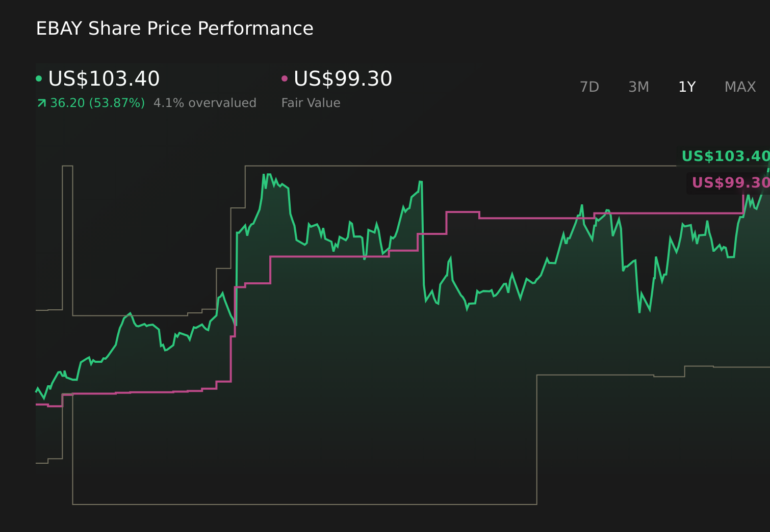Image resolution: width=770 pixels, height=532 pixels.
Task: Click the US$103.40 current price label
Action: tap(104, 79)
